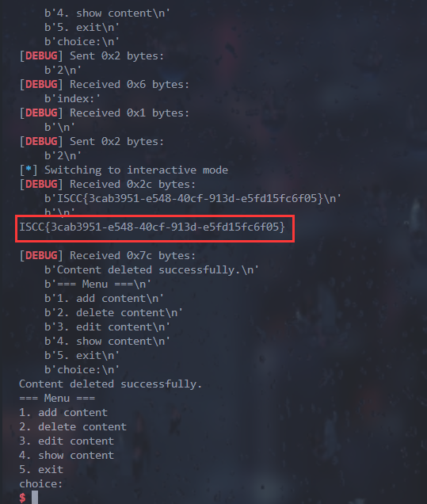Image resolution: width=427 pixels, height=504 pixels.
Task: Click the blue asterisk info marker
Action: pos(29,170)
